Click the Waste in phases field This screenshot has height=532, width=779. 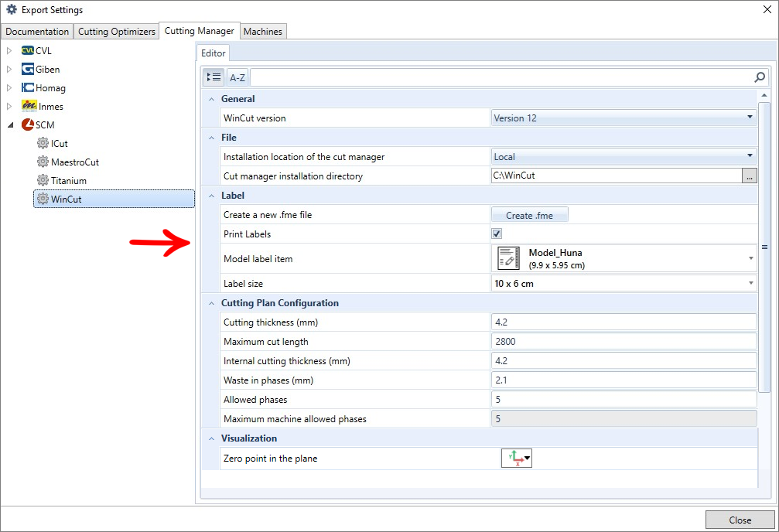624,380
